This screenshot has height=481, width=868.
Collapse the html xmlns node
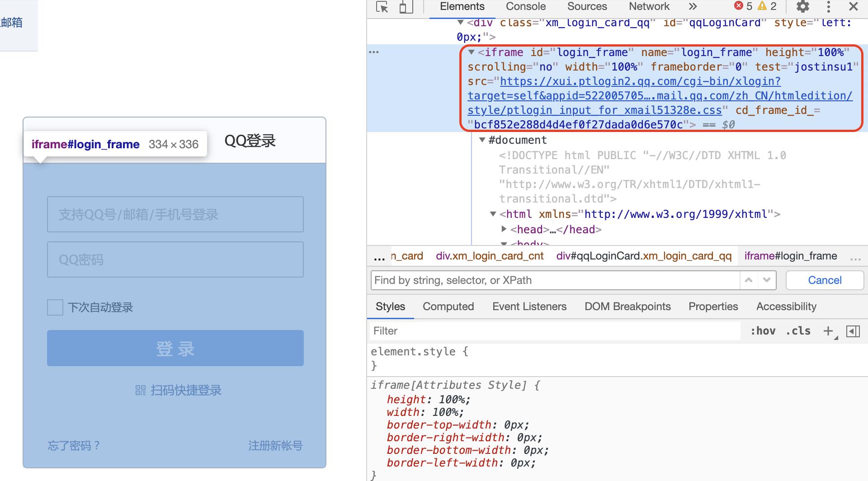coord(493,214)
